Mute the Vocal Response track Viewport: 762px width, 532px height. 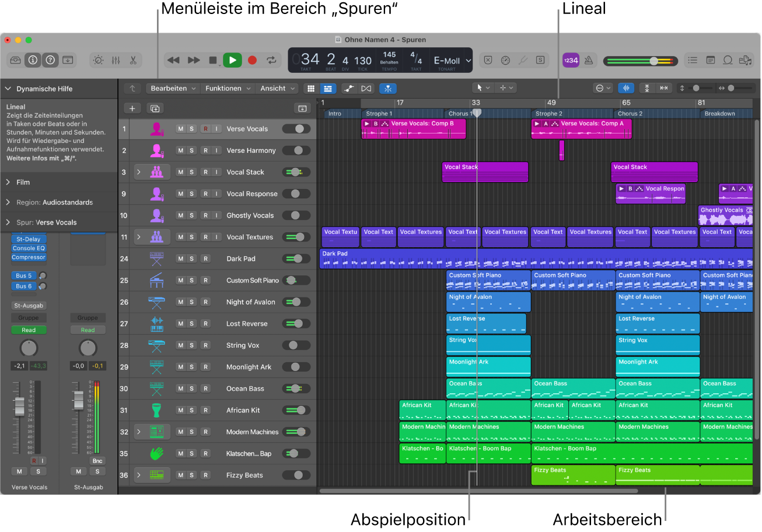(x=180, y=194)
